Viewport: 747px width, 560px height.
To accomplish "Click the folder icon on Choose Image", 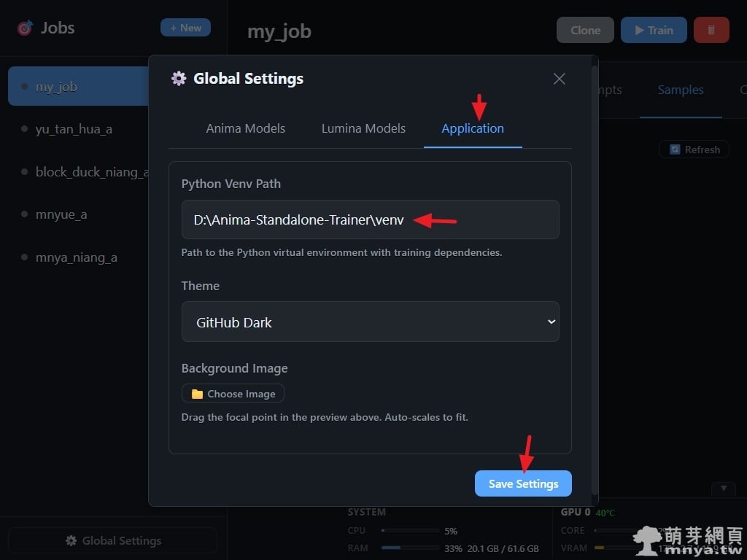I will pos(197,394).
